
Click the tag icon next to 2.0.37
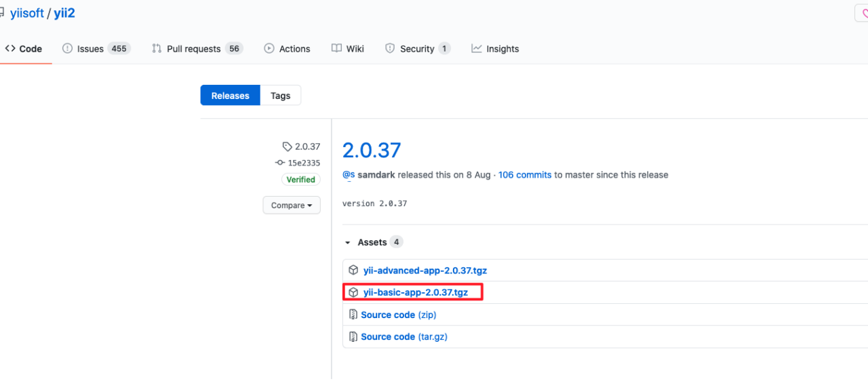[x=287, y=147]
